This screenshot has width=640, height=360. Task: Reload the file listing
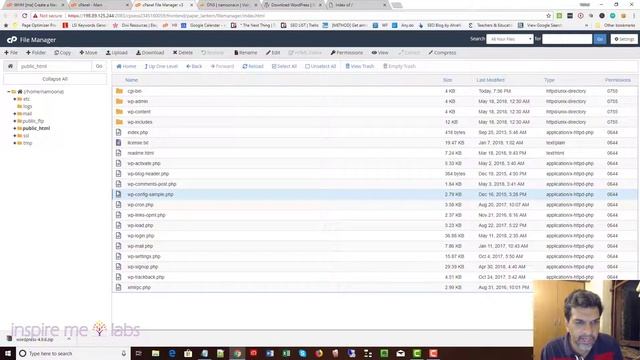click(253, 66)
